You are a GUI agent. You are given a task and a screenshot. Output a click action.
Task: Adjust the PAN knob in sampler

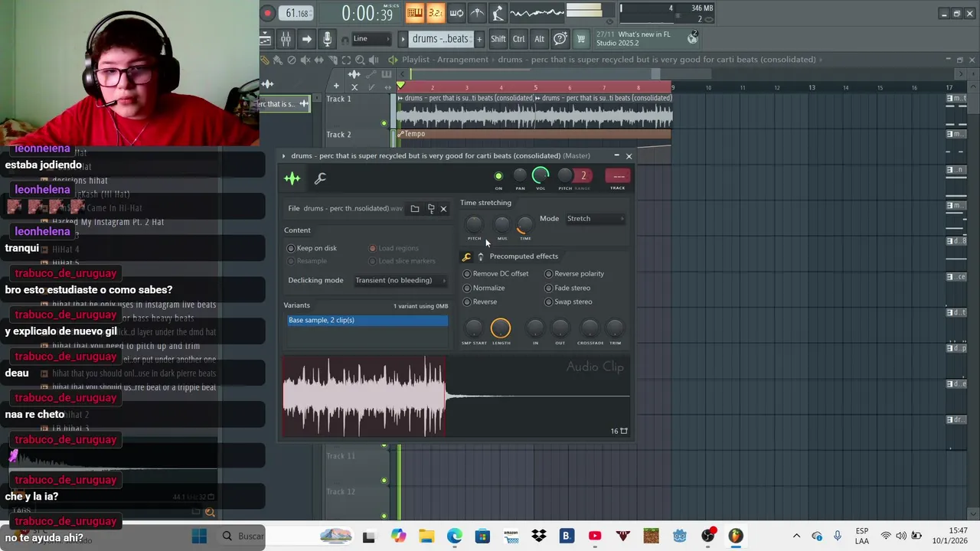[520, 176]
